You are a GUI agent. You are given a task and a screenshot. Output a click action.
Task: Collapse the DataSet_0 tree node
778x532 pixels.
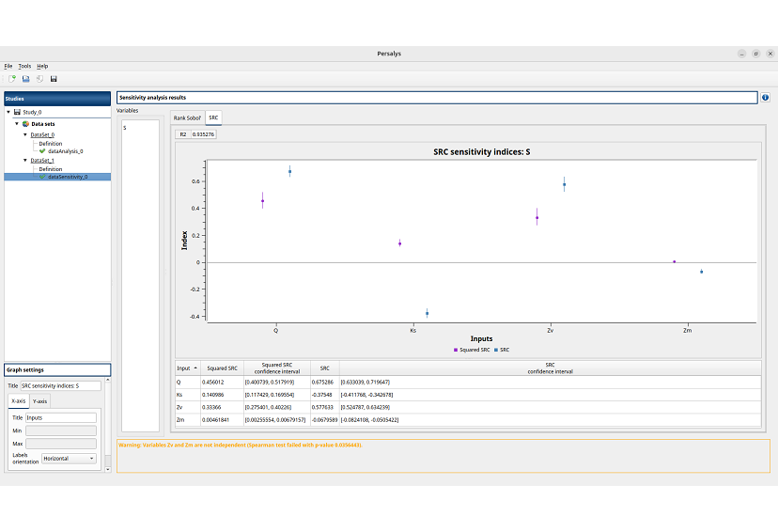[26, 135]
